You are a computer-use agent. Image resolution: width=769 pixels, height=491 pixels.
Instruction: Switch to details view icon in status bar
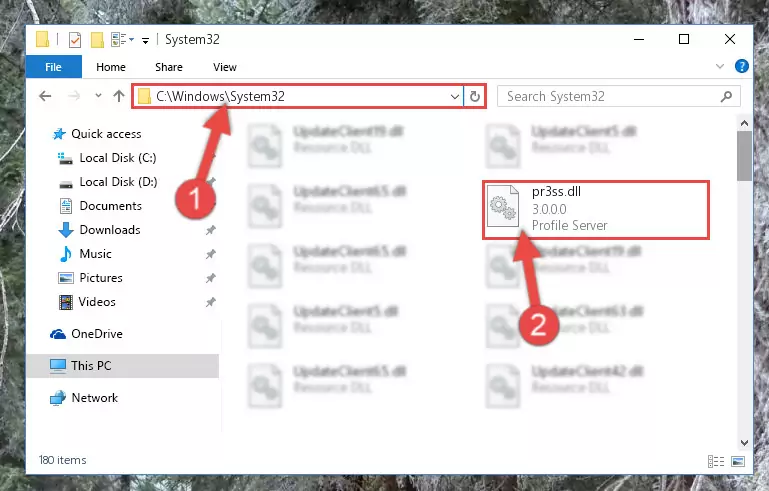[x=716, y=461]
